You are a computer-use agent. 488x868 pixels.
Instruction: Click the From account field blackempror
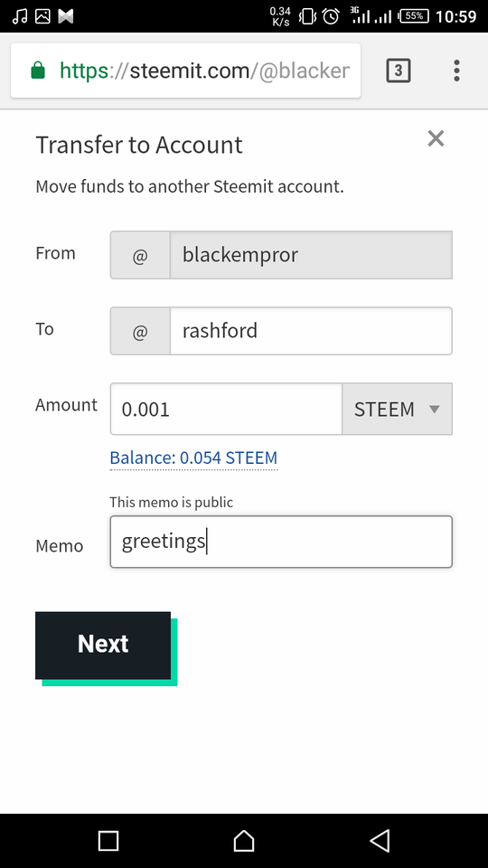coord(311,255)
